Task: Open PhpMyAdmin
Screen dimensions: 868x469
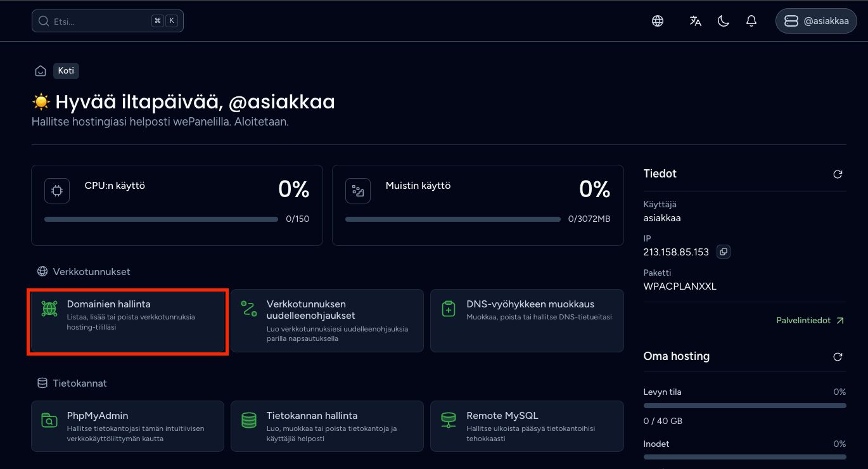Action: click(127, 426)
